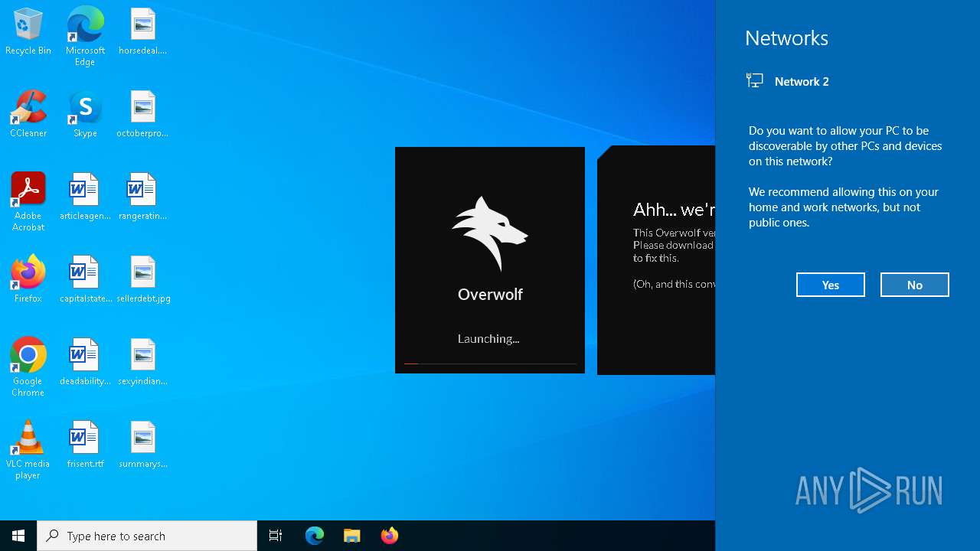Click the Task View taskbar button
This screenshot has width=980, height=551.
pyautogui.click(x=276, y=536)
